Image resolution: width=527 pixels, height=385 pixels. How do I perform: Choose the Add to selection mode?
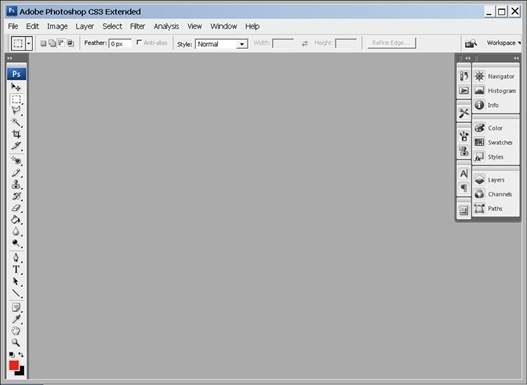52,43
